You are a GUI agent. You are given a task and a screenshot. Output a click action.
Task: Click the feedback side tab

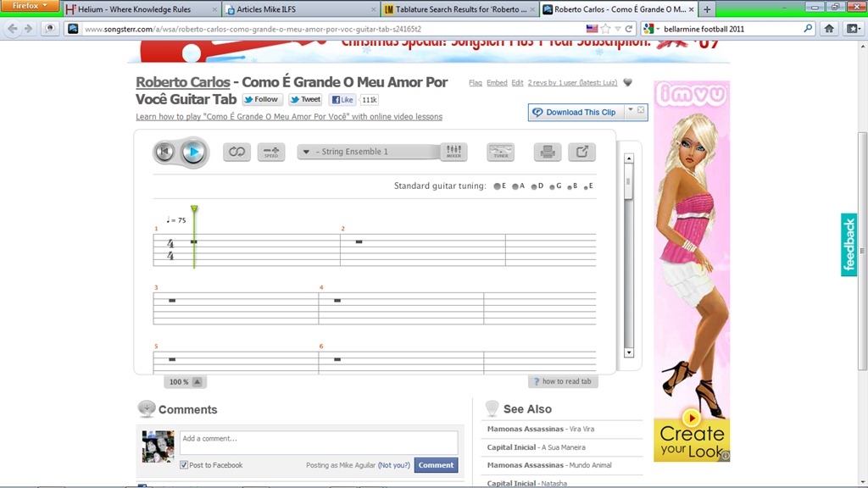coord(849,245)
